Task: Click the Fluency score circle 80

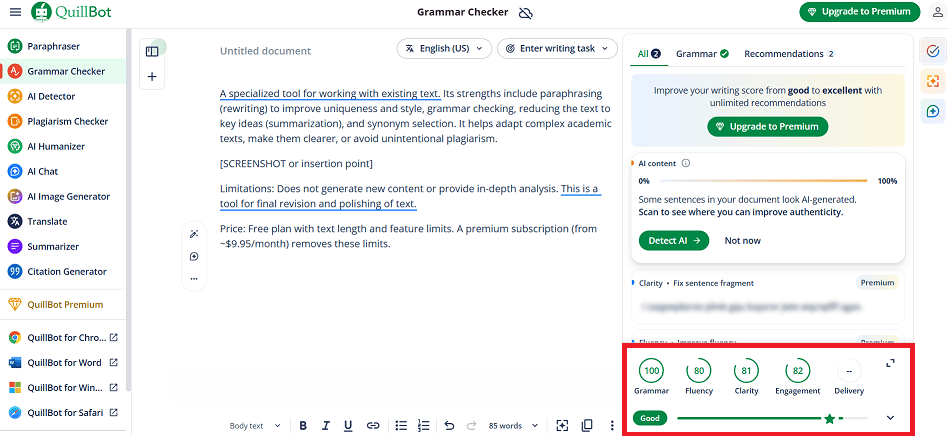Action: pyautogui.click(x=698, y=371)
